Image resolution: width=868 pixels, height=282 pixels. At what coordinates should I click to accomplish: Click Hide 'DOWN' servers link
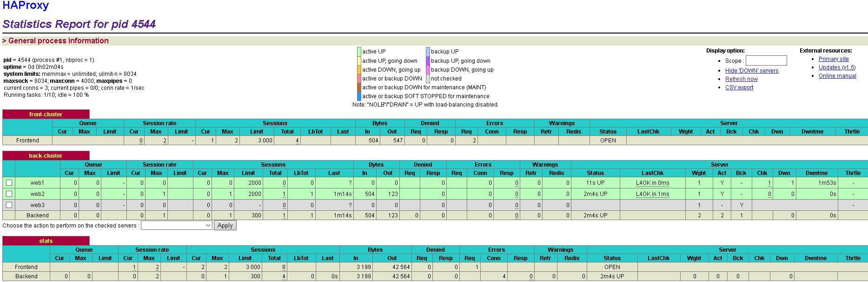coord(752,71)
